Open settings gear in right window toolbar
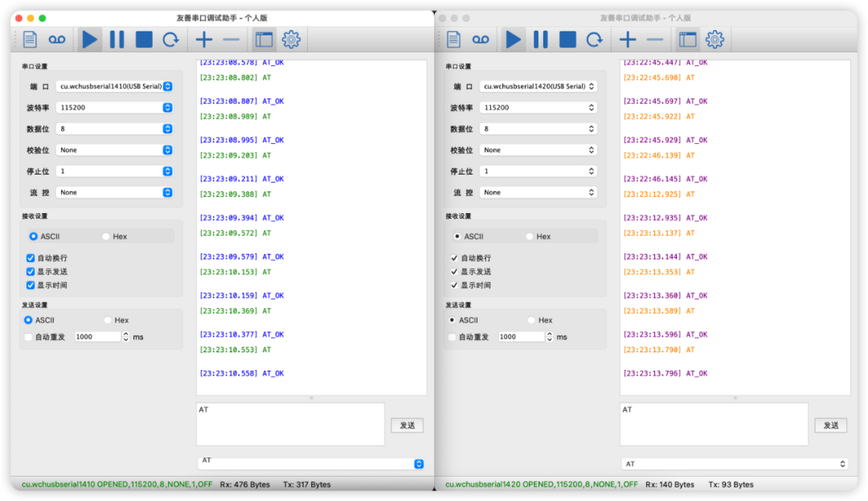868x501 pixels. [714, 39]
